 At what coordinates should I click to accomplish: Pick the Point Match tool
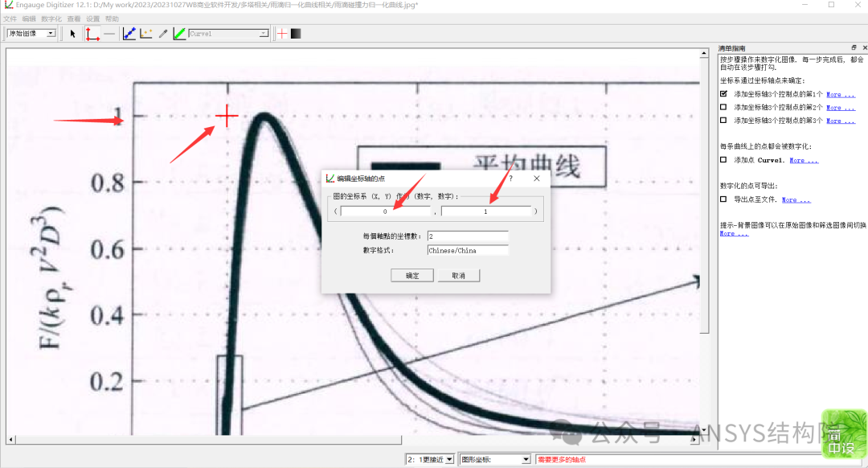146,34
